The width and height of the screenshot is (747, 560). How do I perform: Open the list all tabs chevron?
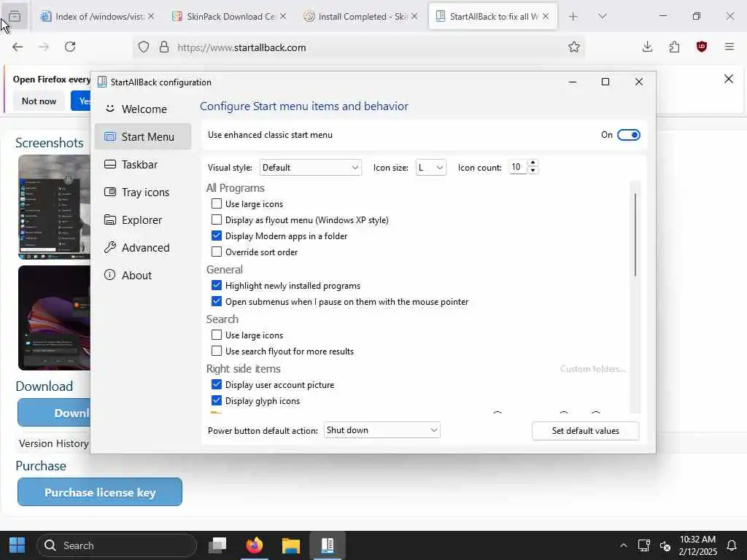(602, 17)
